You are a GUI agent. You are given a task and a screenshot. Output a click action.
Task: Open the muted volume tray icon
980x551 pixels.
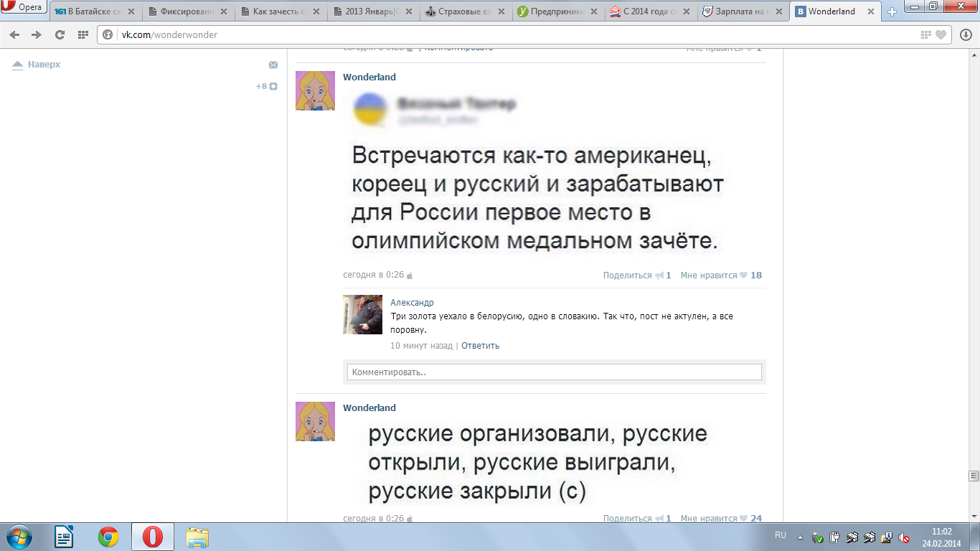tap(904, 537)
